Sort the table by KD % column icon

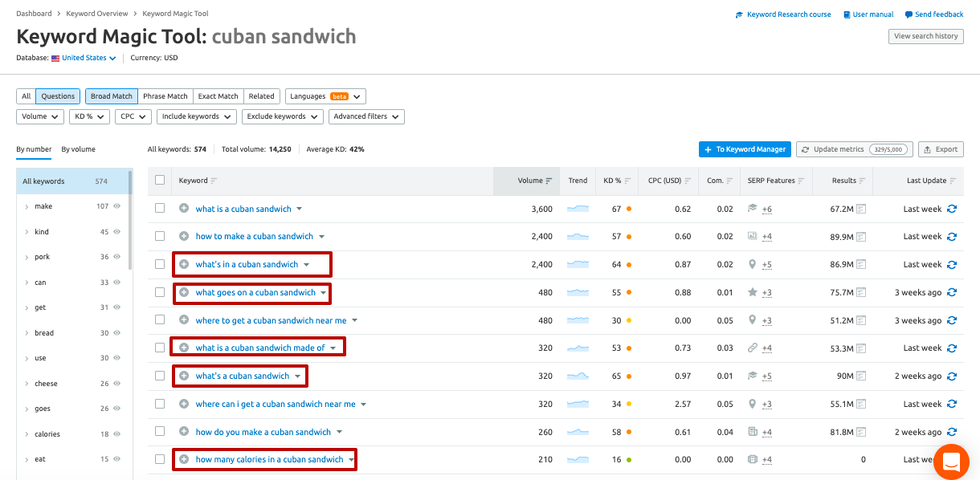tap(627, 181)
